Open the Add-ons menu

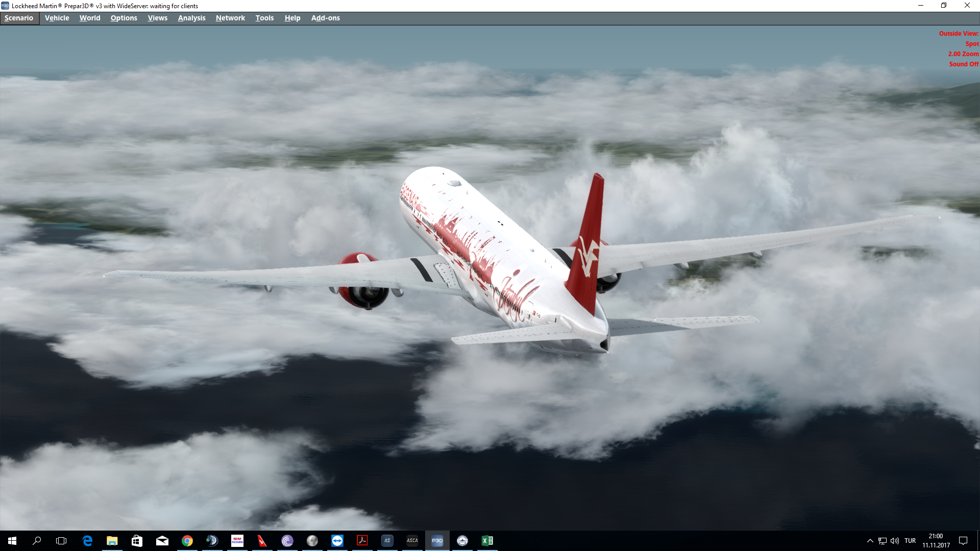click(x=325, y=18)
